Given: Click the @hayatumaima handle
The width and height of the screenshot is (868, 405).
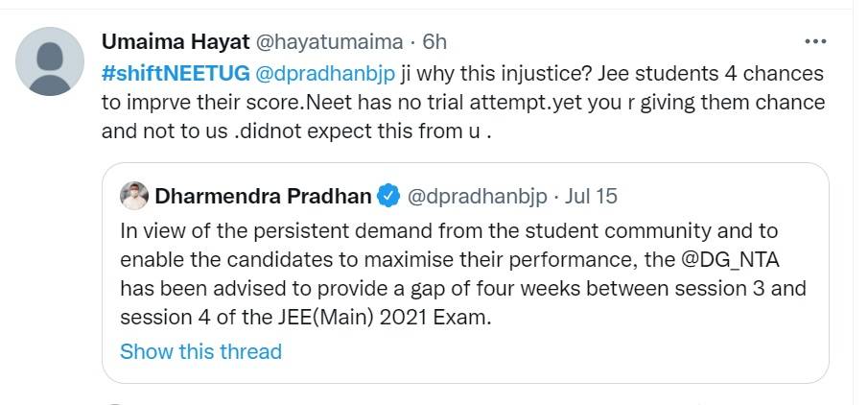Looking at the screenshot, I should [328, 42].
